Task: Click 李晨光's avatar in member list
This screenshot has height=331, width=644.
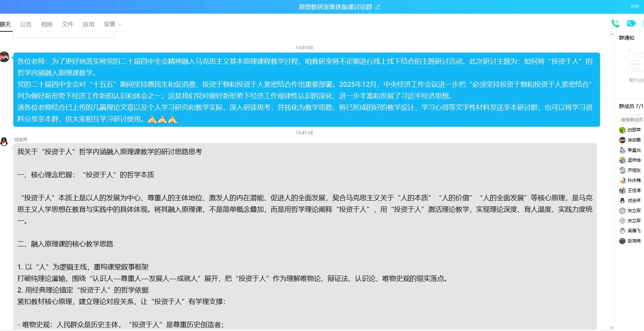Action: (622, 150)
